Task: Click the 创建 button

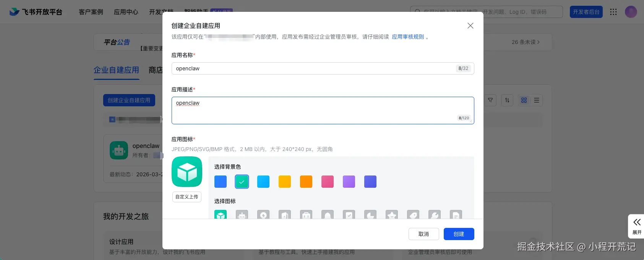Action: coord(459,234)
